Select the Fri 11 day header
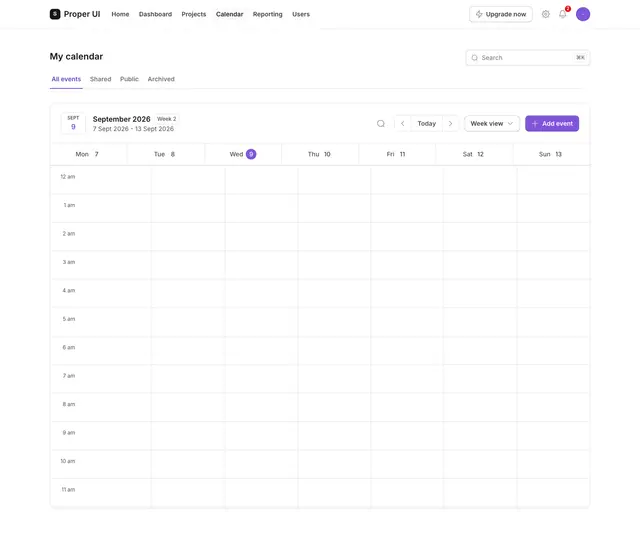Image resolution: width=640 pixels, height=551 pixels. [396, 154]
